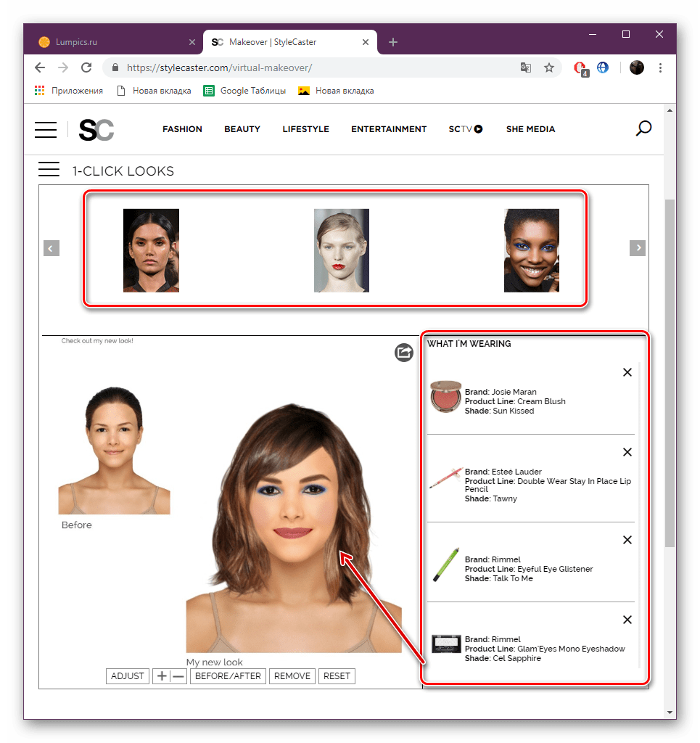The image size is (700, 743).
Task: Apply the dark-haired model's natural look
Action: click(151, 250)
